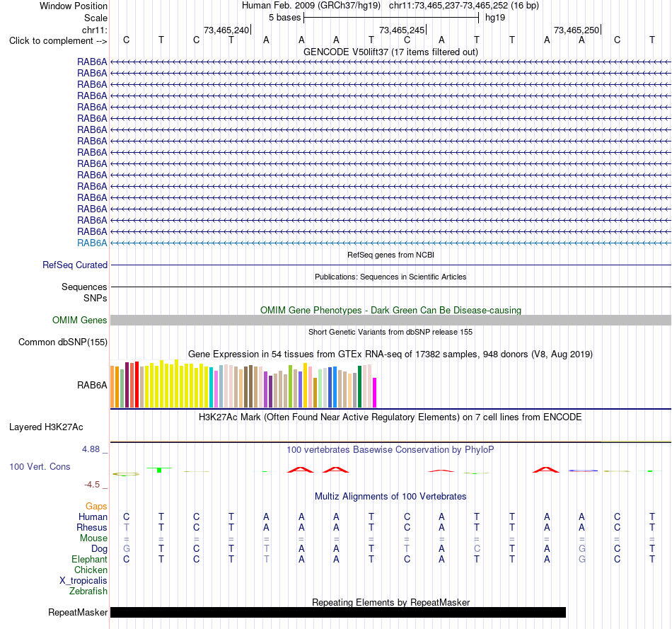The image size is (672, 629).
Task: Open the 'OMIM Gene Phenotypes' track title
Action: pos(390,310)
